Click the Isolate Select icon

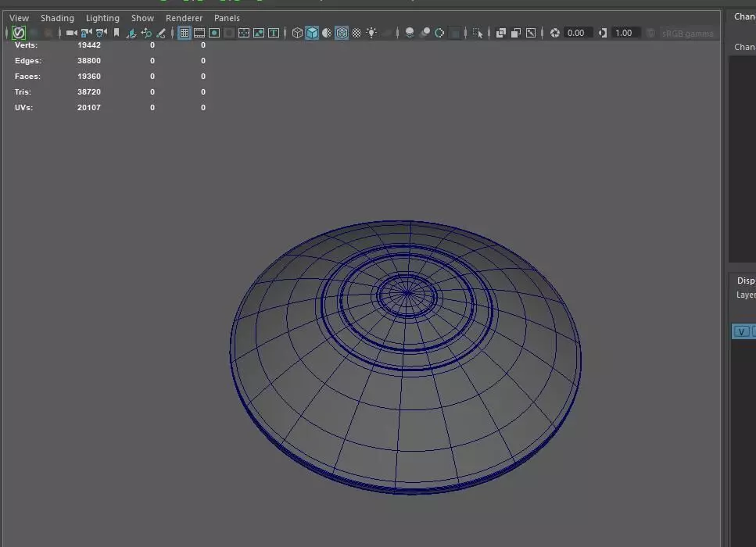[478, 33]
